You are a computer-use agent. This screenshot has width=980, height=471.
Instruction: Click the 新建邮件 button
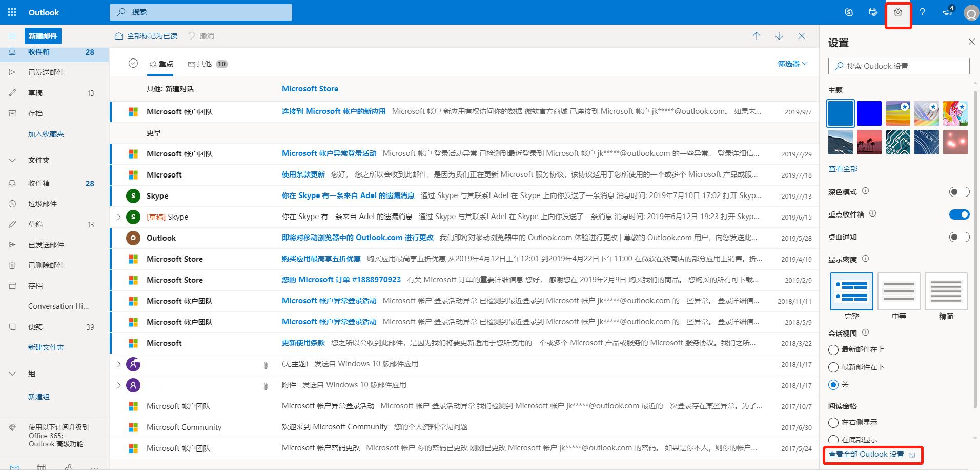coord(43,36)
